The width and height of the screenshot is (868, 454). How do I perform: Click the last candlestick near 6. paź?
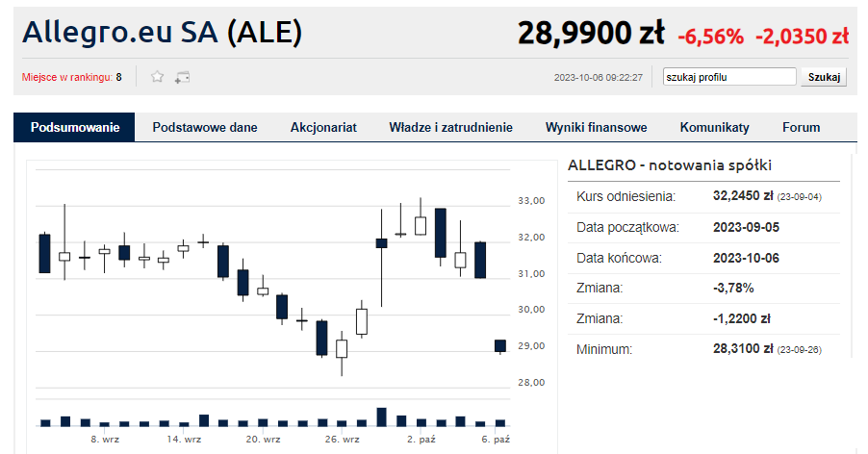[500, 346]
